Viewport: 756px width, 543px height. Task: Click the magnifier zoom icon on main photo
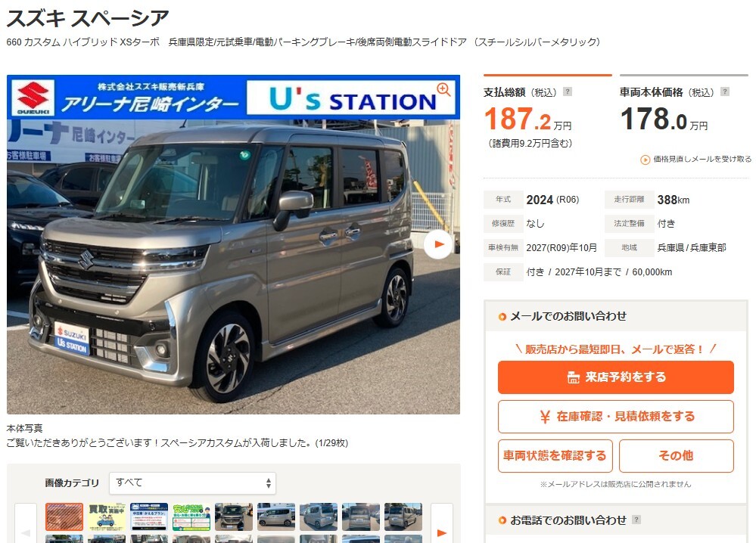pyautogui.click(x=443, y=89)
